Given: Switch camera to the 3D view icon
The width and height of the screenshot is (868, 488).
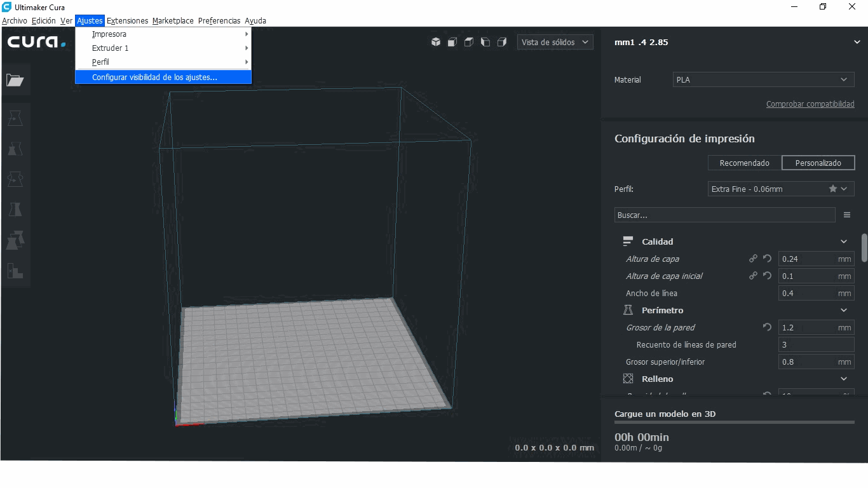Looking at the screenshot, I should tap(435, 42).
